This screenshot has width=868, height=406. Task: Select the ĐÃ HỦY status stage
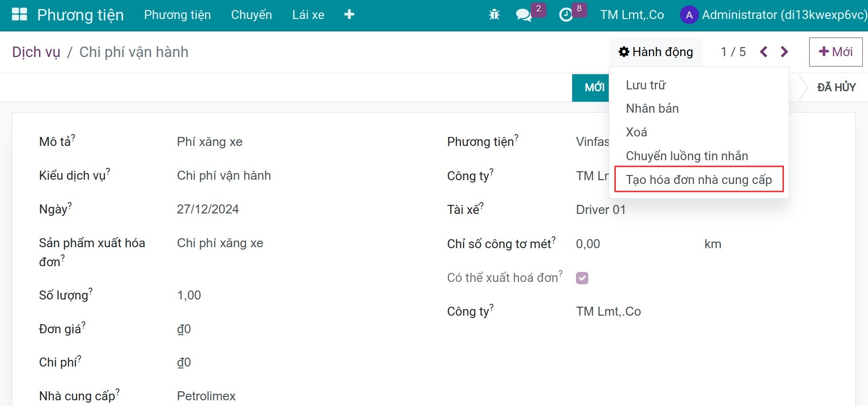point(836,87)
